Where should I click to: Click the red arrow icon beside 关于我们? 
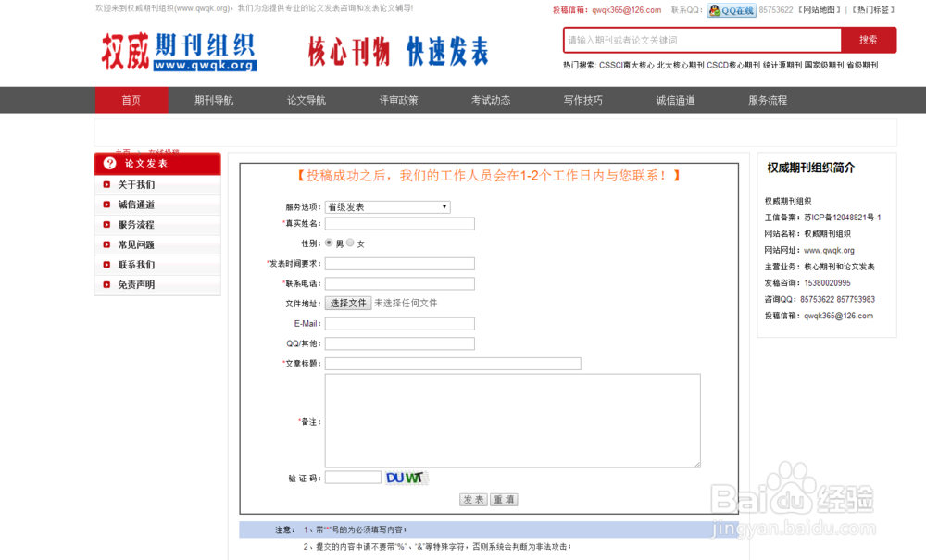coord(106,183)
